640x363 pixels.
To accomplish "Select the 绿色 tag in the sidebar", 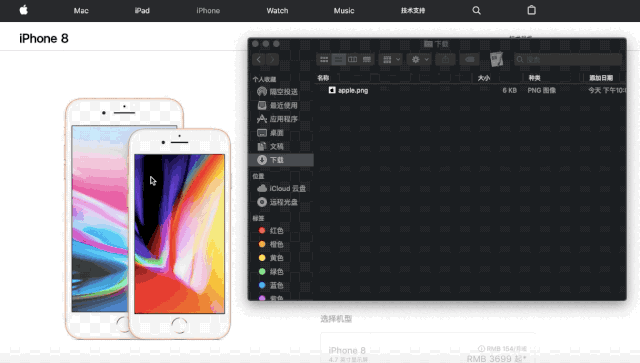I will tap(281, 272).
